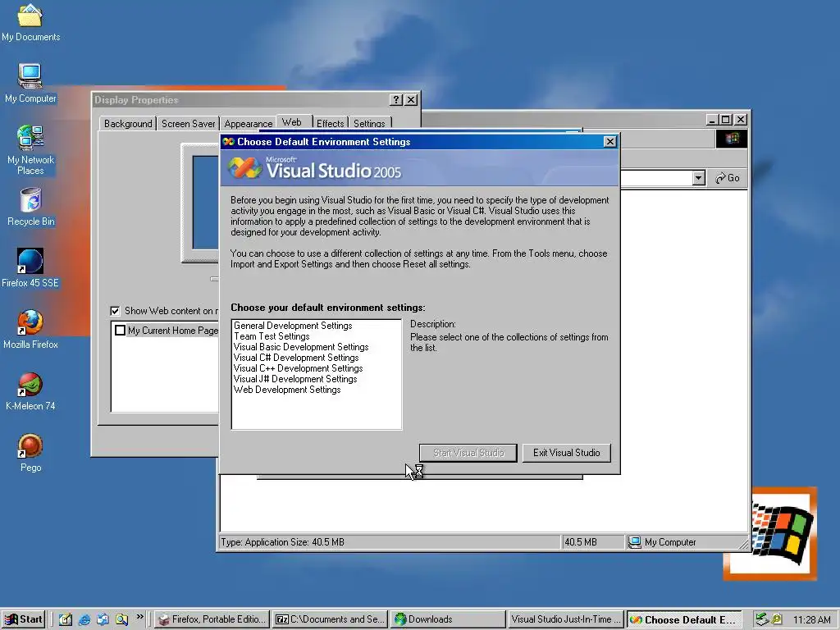840x630 pixels.
Task: Click the fourth quick launch search icon
Action: 121,619
